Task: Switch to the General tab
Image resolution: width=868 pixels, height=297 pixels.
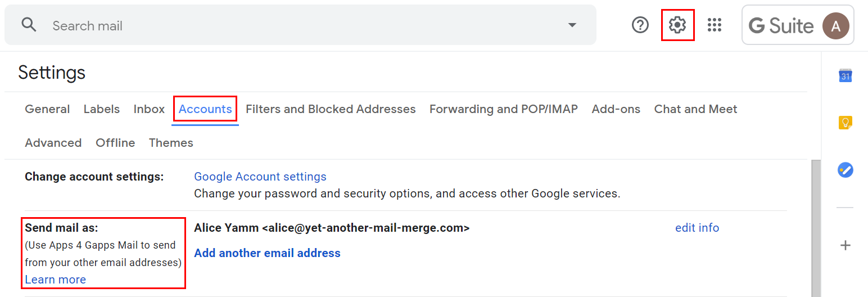Action: pos(47,109)
